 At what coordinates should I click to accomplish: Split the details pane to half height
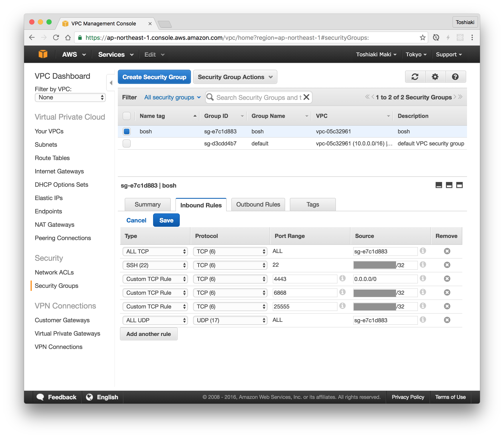click(x=449, y=185)
